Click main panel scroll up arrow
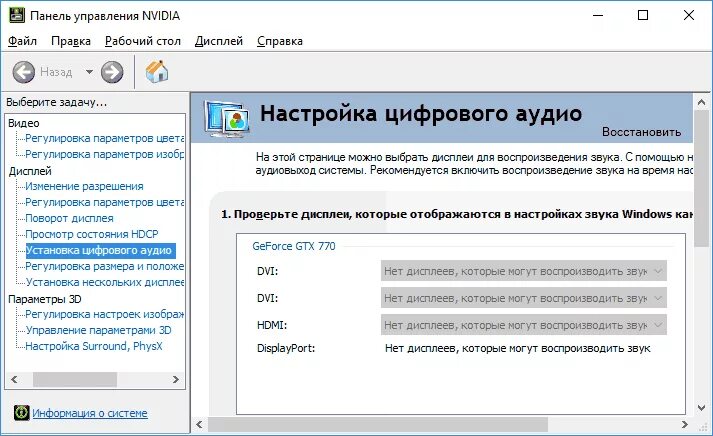 pyautogui.click(x=701, y=102)
